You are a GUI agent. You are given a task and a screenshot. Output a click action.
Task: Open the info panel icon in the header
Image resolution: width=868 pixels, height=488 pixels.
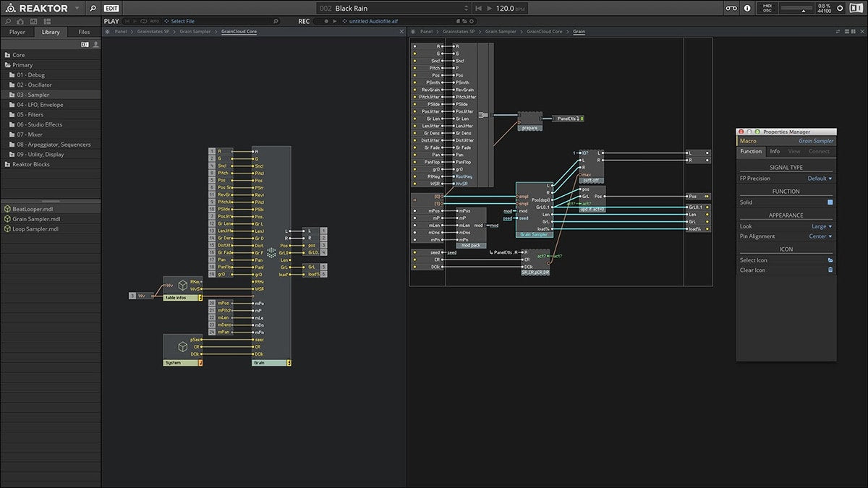coord(747,9)
